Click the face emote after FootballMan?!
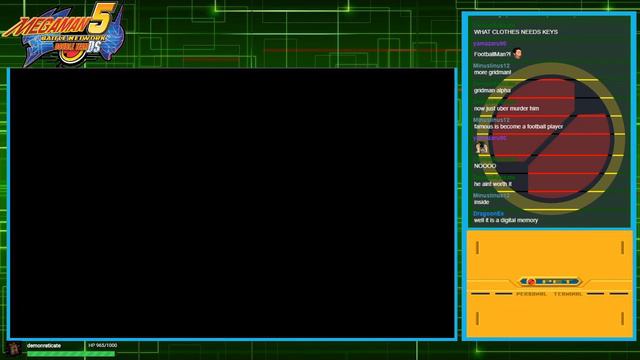Image resolution: width=640 pixels, height=360 pixels. coord(518,53)
